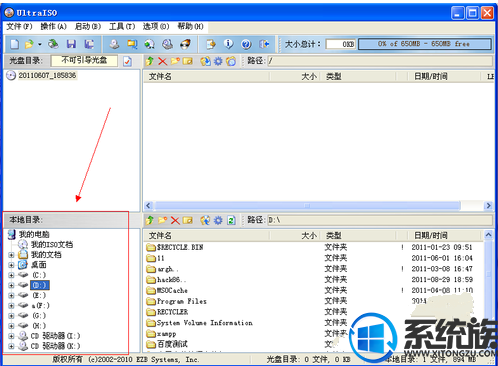Click the 0% of 650MB capacity bar

[424, 44]
